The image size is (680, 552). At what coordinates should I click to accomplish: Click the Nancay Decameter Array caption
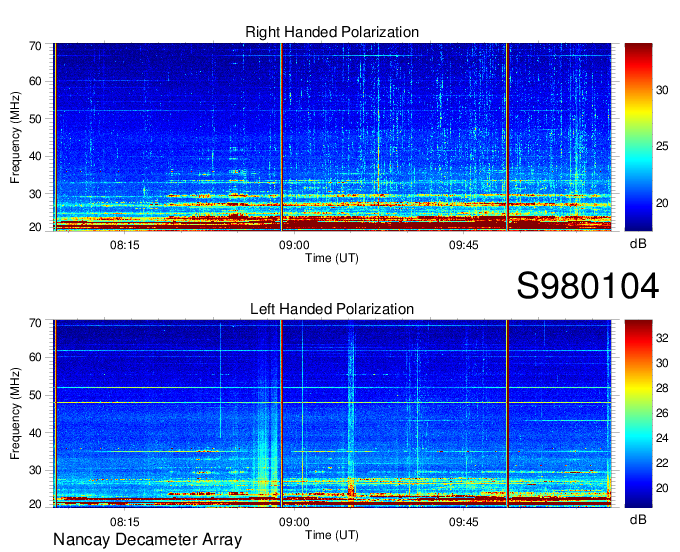tap(147, 540)
